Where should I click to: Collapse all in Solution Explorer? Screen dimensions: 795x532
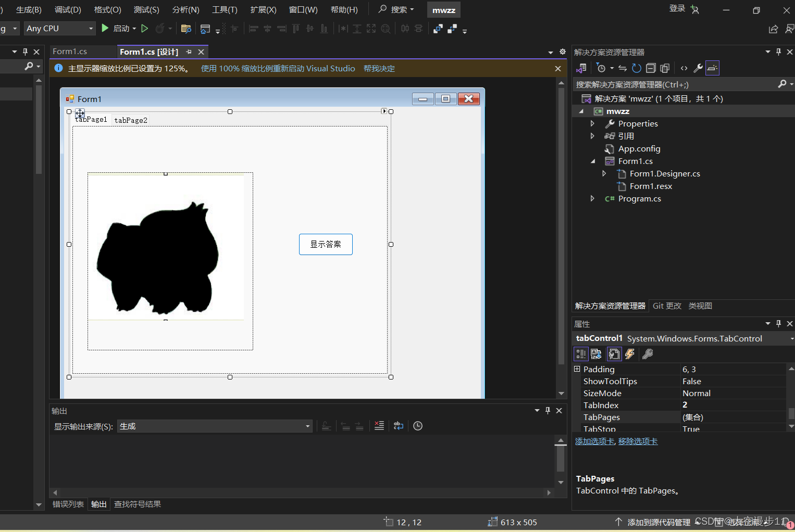point(651,68)
